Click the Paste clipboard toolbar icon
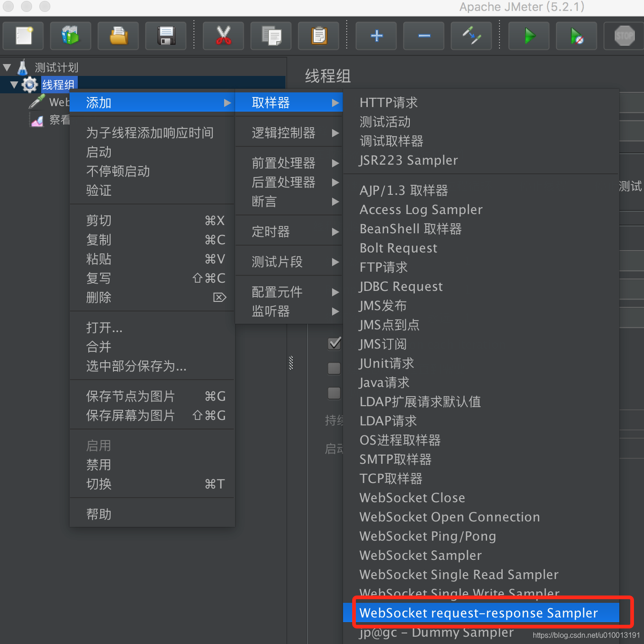The height and width of the screenshot is (644, 644). (x=319, y=36)
